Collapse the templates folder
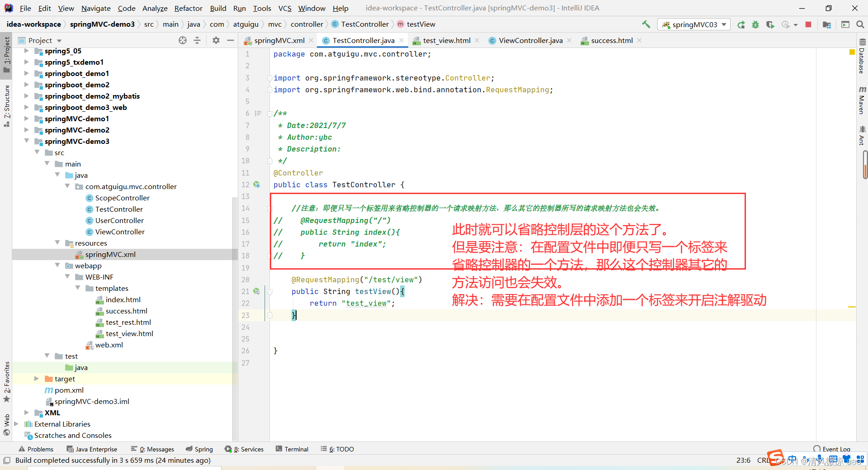This screenshot has width=868, height=470. point(78,288)
